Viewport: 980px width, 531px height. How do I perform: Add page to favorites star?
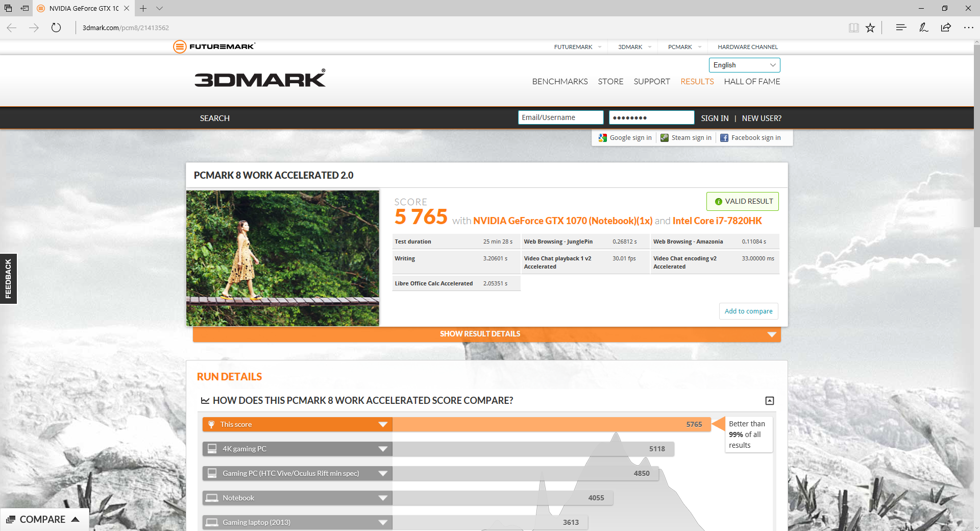[870, 28]
